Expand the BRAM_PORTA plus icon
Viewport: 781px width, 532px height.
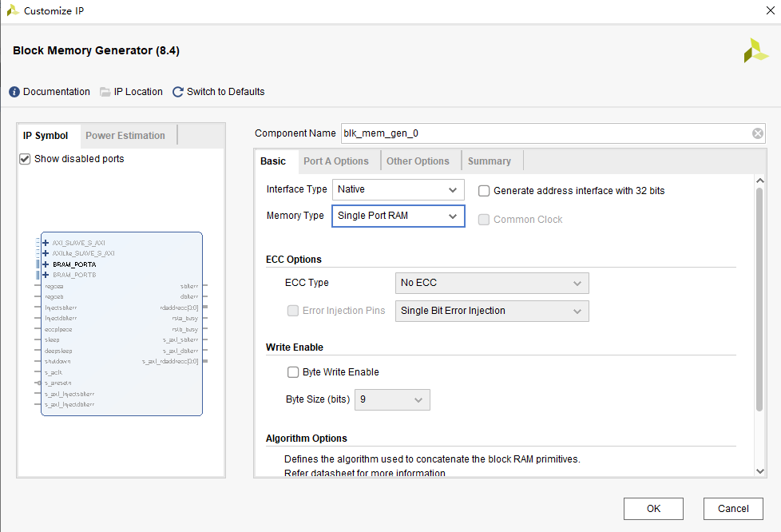pos(46,264)
